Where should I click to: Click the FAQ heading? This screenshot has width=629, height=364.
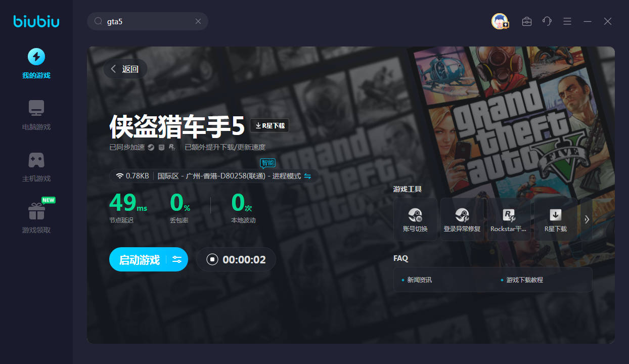[x=400, y=258]
